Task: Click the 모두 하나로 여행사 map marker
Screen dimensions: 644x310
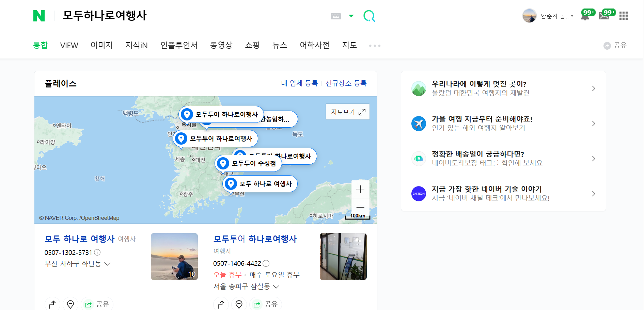Action: 260,184
